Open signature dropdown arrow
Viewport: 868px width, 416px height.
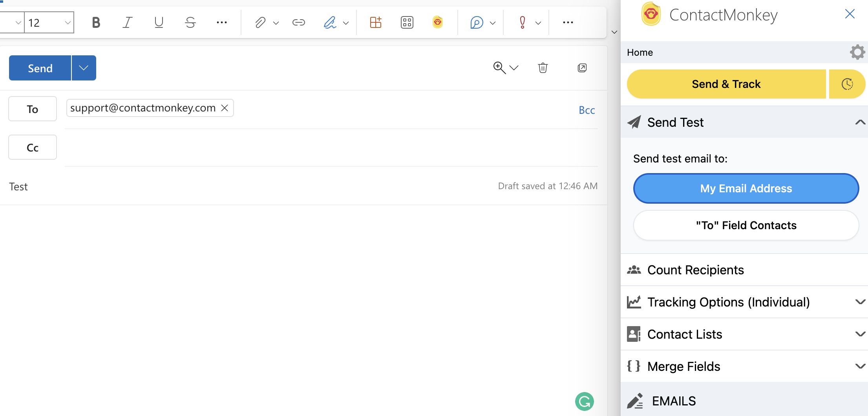(346, 23)
